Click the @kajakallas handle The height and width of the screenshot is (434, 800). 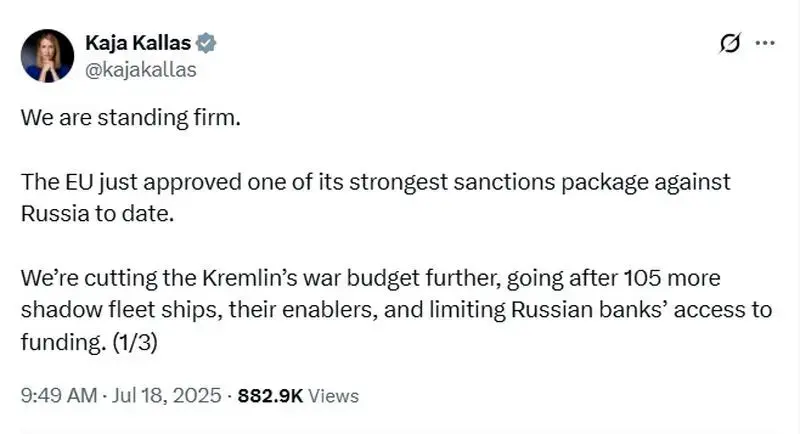[x=140, y=70]
